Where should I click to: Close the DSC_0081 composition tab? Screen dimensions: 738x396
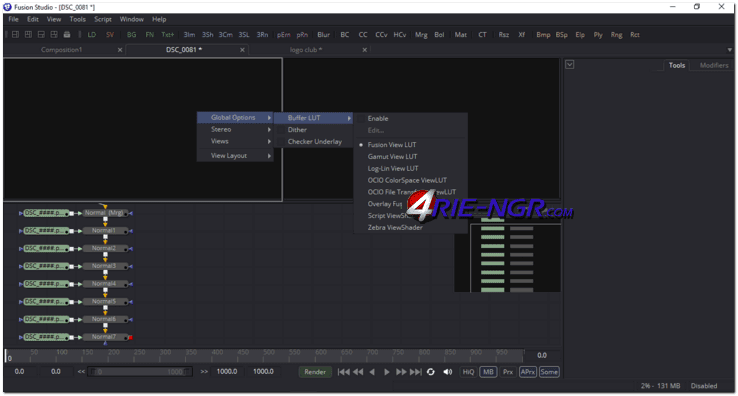click(242, 50)
